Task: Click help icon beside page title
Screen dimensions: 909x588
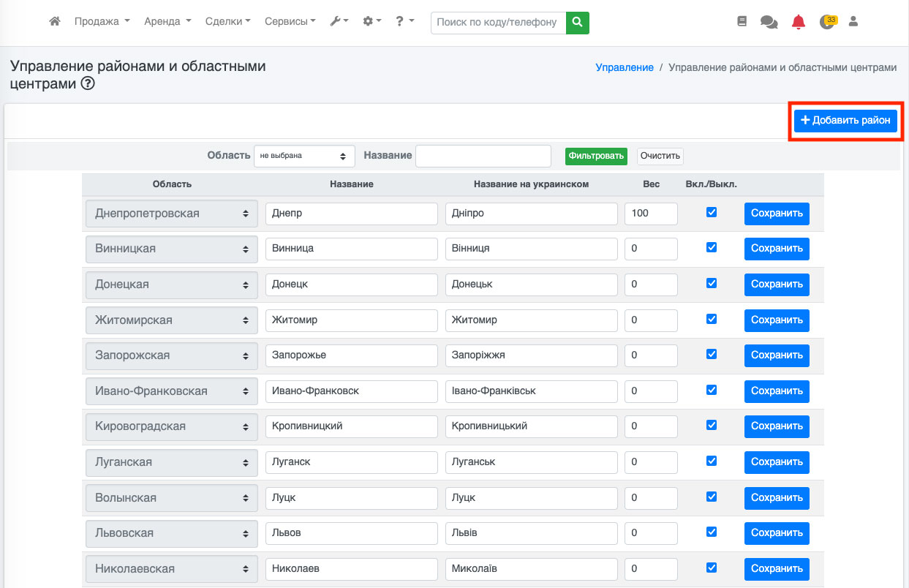Action: tap(88, 84)
